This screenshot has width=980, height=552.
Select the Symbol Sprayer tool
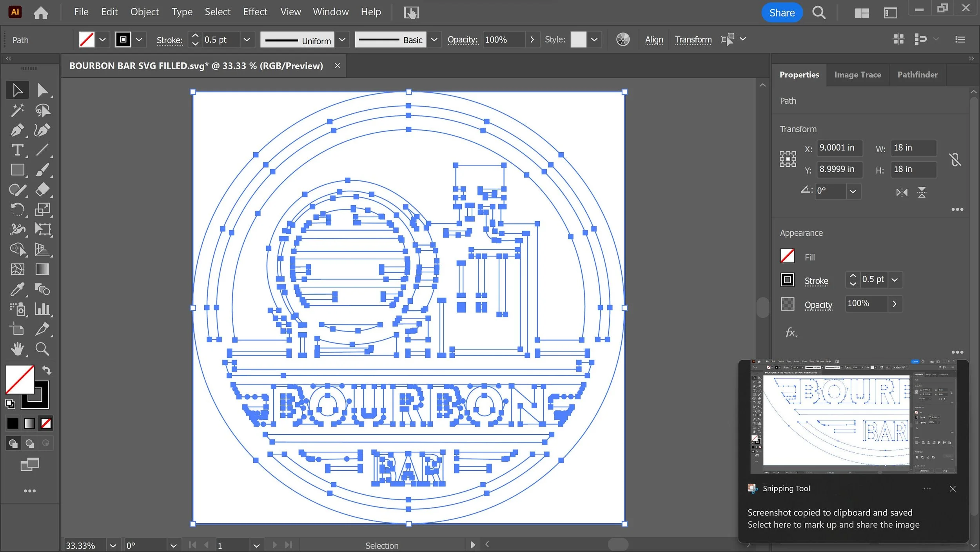[17, 309]
